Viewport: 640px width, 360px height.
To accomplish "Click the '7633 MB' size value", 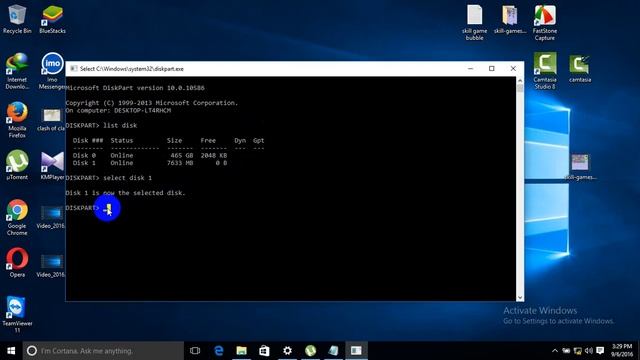I will (180, 163).
